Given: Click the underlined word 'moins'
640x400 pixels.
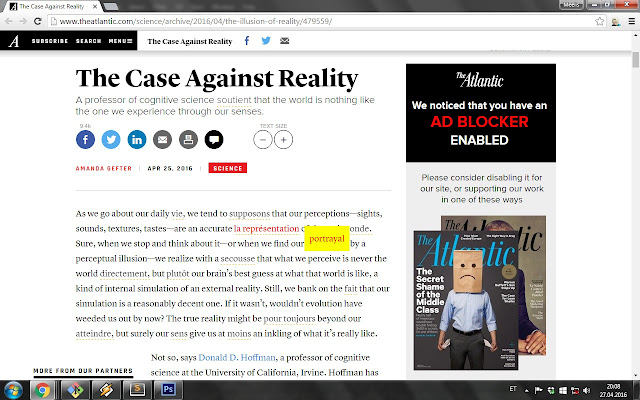Looking at the screenshot, I should click(x=239, y=333).
